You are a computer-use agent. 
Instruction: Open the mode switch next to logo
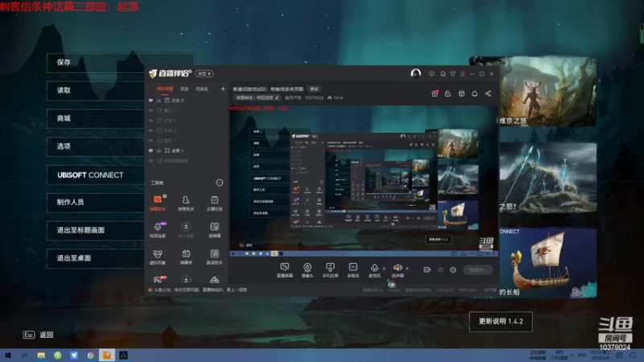pyautogui.click(x=204, y=73)
